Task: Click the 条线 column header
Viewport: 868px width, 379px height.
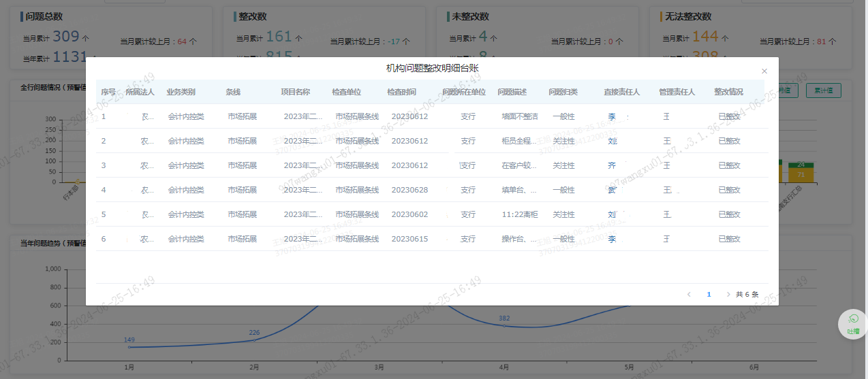Action: [233, 92]
